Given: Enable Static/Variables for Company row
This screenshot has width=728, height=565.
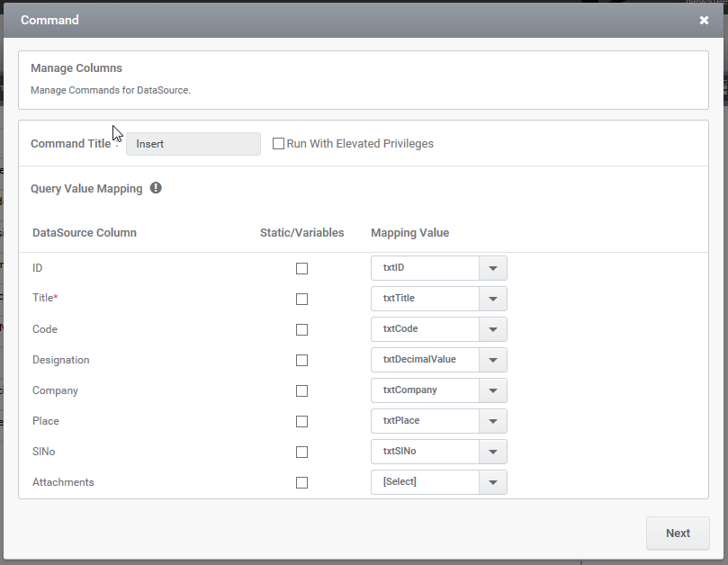Looking at the screenshot, I should 301,390.
